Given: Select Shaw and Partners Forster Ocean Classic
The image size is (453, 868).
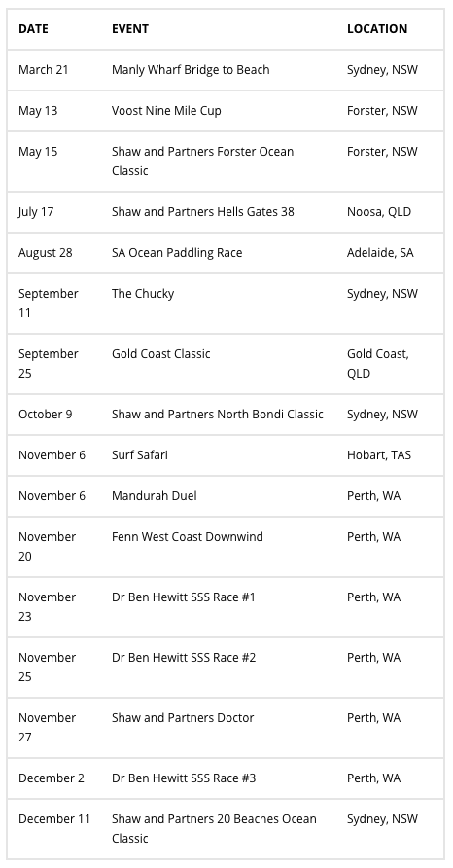Looking at the screenshot, I should point(202,162).
